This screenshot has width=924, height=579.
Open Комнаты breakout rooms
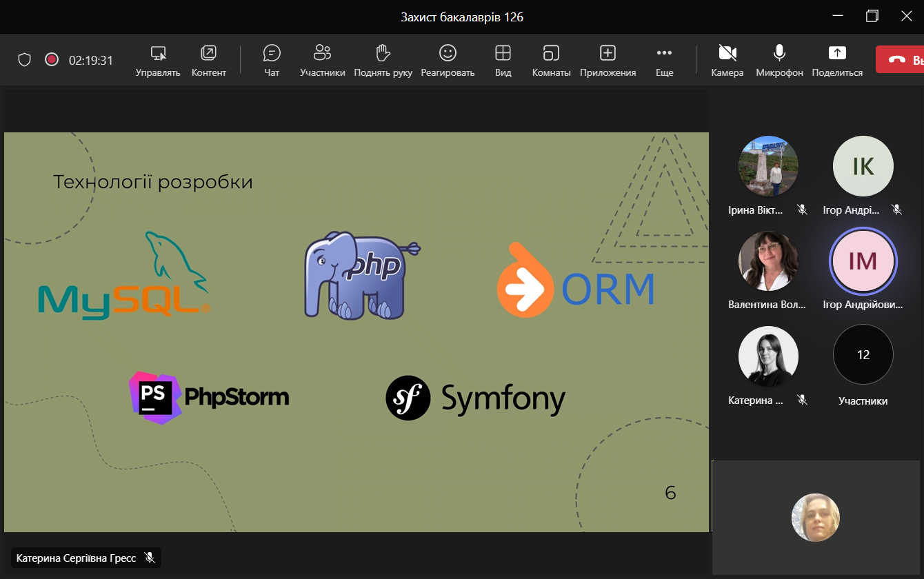[x=551, y=59]
